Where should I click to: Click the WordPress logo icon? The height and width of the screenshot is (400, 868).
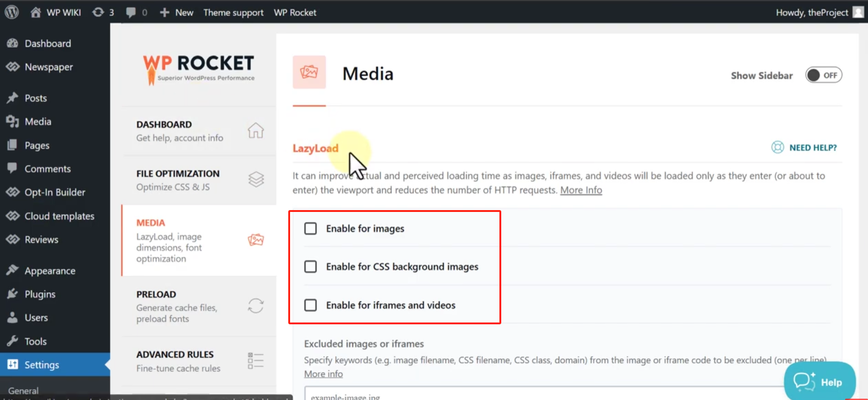11,12
